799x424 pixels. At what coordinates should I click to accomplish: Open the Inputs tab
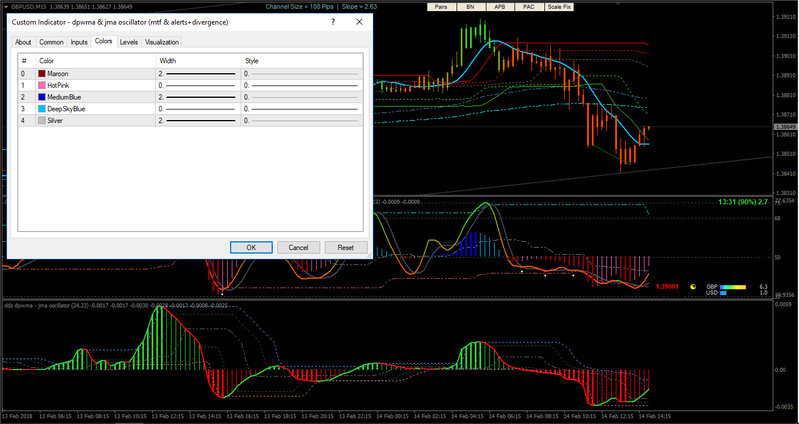(x=79, y=43)
